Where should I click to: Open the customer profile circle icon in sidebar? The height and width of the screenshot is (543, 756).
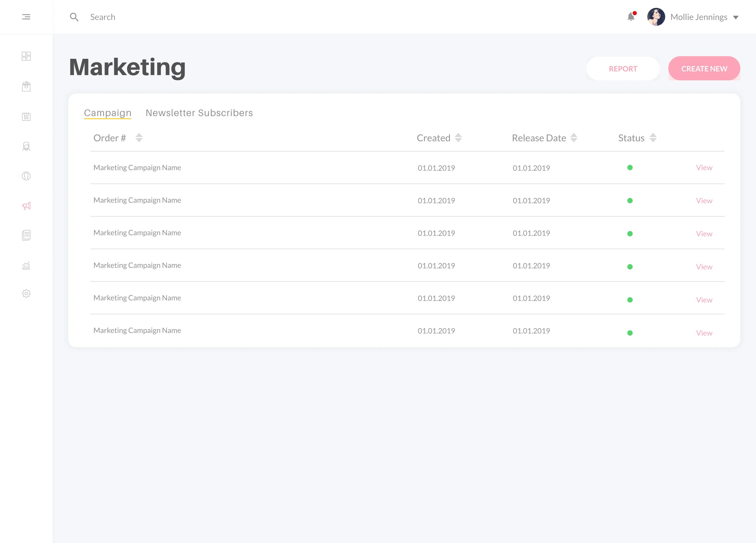26,176
